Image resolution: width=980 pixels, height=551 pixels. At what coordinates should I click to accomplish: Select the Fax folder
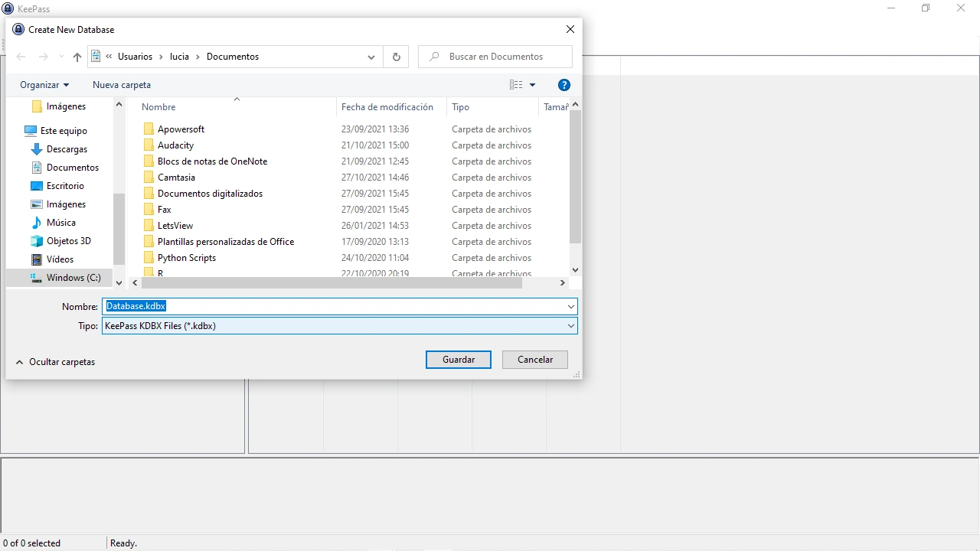pyautogui.click(x=164, y=210)
